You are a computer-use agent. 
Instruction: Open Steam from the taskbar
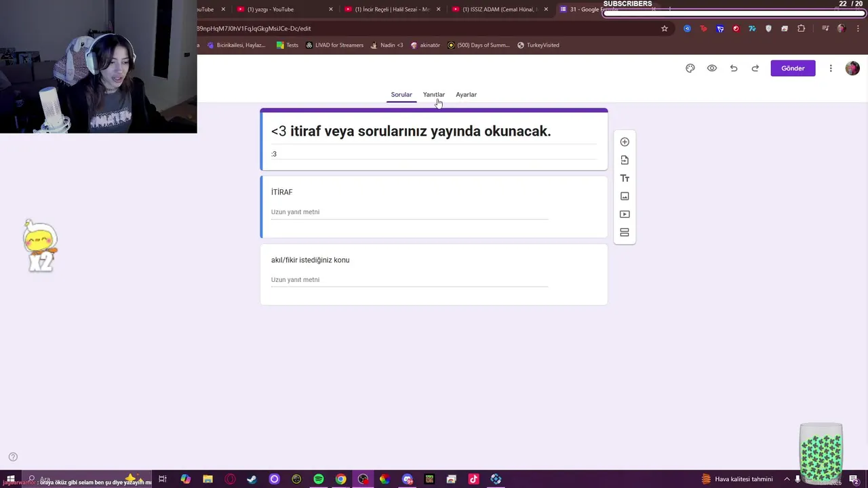pos(252,479)
